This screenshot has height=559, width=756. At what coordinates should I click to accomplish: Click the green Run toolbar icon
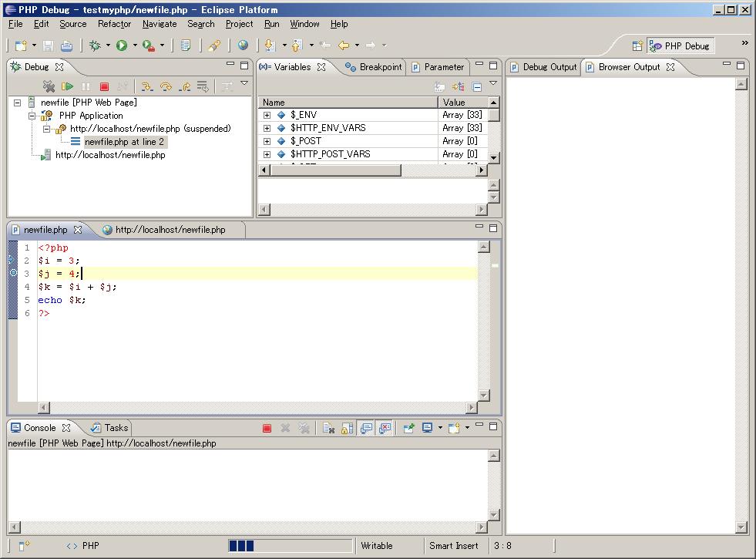click(x=122, y=45)
